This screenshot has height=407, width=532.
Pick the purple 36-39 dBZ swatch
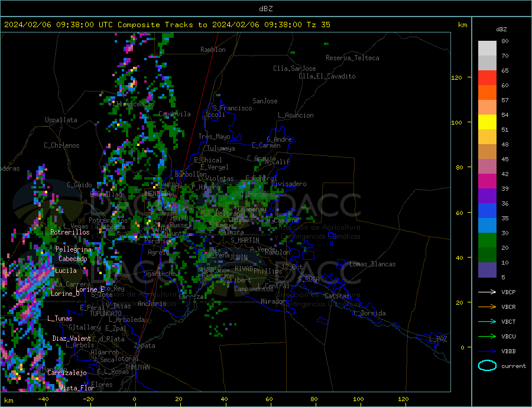point(487,196)
